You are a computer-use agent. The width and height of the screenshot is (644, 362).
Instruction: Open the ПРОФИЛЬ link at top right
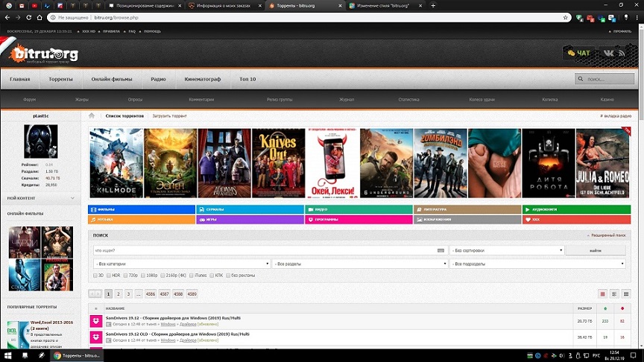622,31
